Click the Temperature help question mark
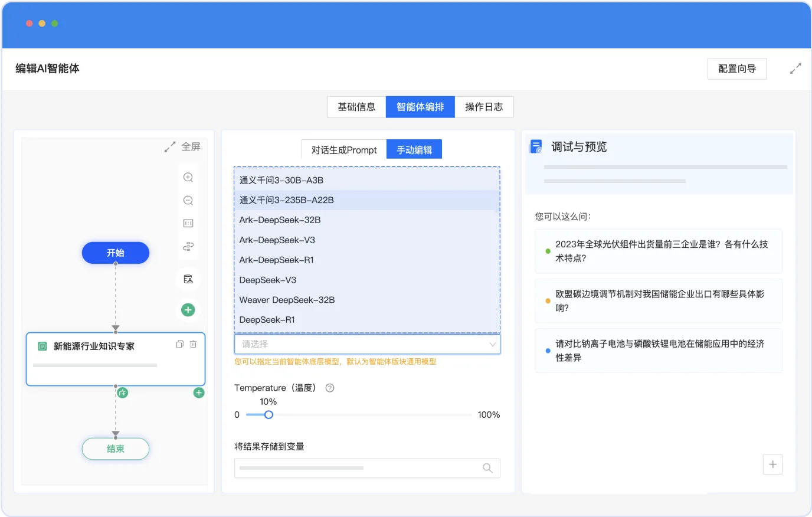The height and width of the screenshot is (517, 812). tap(330, 388)
